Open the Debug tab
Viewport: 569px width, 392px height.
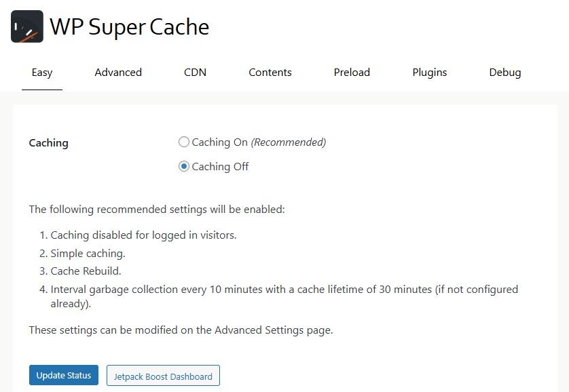(x=505, y=73)
